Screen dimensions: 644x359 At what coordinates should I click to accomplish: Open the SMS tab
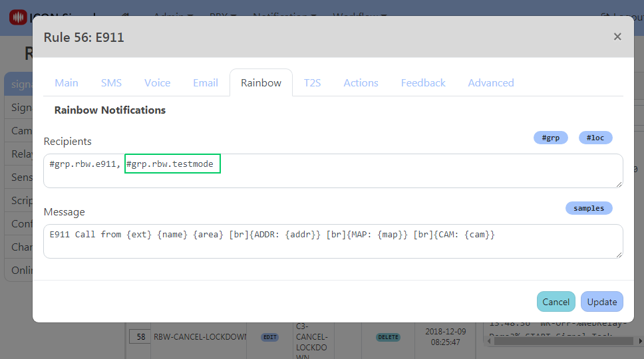pyautogui.click(x=111, y=83)
